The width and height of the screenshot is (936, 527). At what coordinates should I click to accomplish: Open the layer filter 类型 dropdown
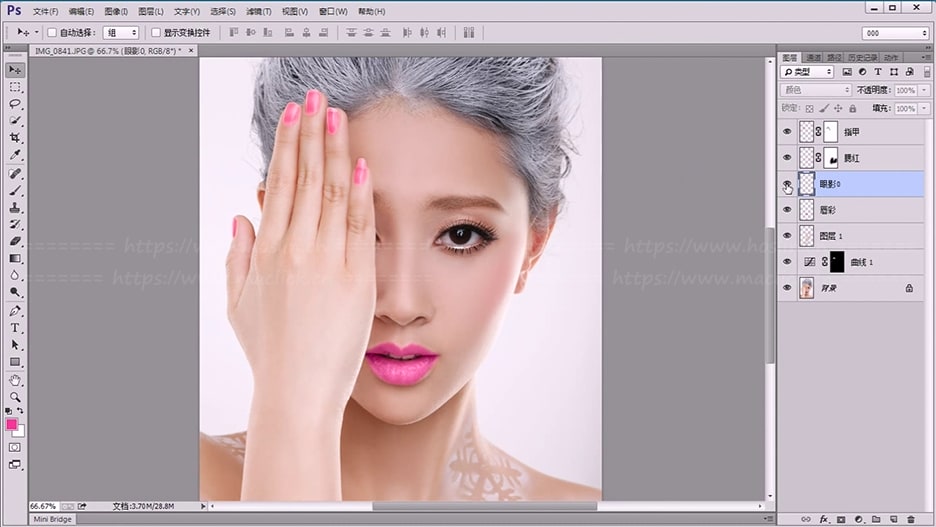(808, 72)
